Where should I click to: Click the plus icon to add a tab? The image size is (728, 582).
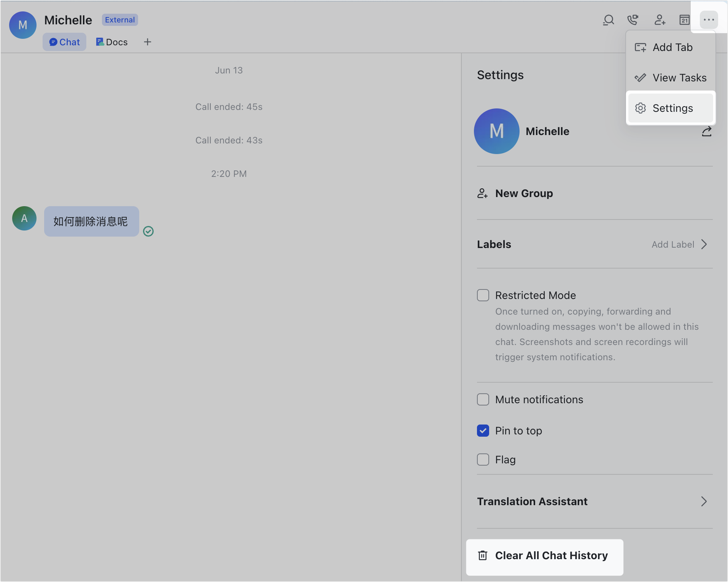[148, 42]
